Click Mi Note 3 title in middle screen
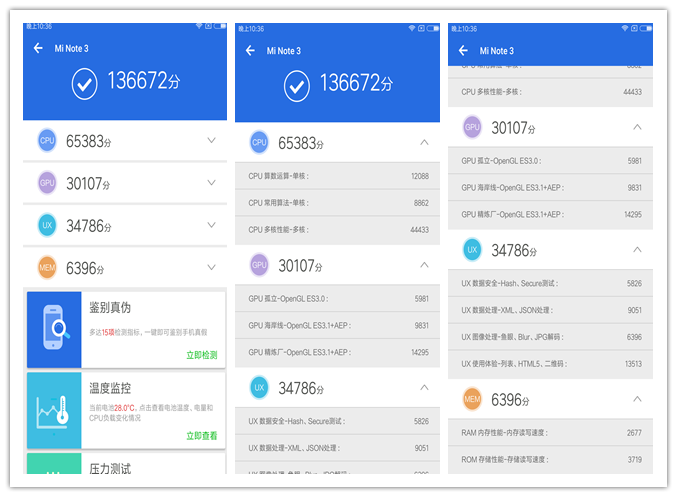Image resolution: width=677 pixels, height=497 pixels. [284, 51]
